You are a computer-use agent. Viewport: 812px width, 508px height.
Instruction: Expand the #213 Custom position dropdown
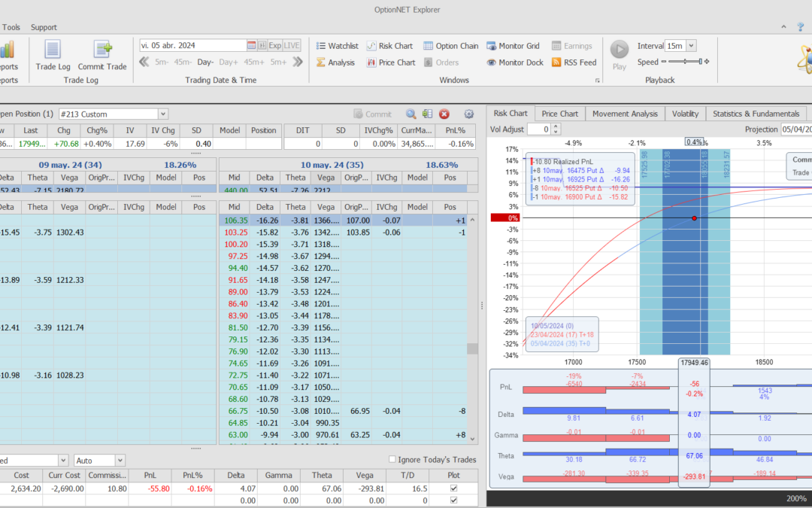click(163, 114)
